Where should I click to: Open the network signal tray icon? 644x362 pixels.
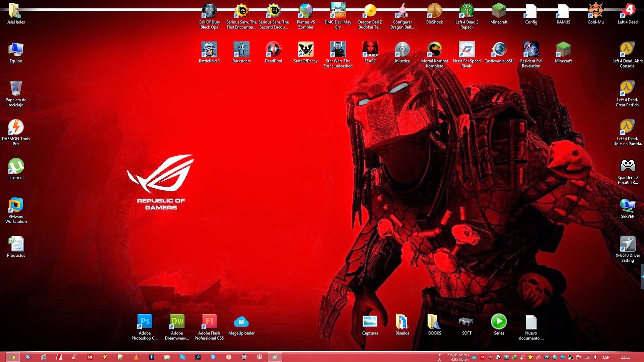click(587, 357)
